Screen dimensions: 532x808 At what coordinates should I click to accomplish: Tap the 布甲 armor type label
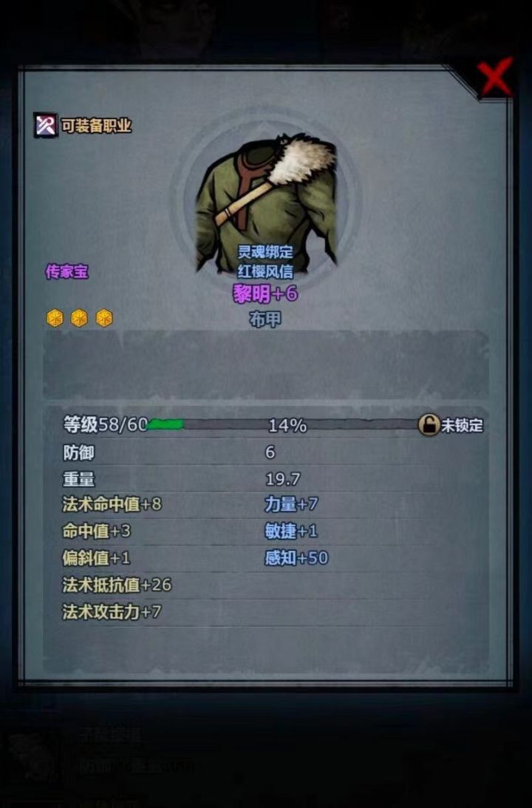266,319
